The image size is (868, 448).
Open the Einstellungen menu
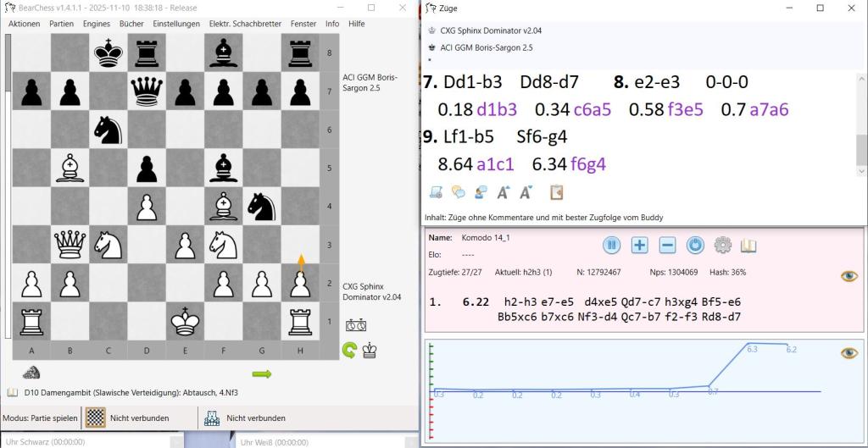pyautogui.click(x=176, y=24)
